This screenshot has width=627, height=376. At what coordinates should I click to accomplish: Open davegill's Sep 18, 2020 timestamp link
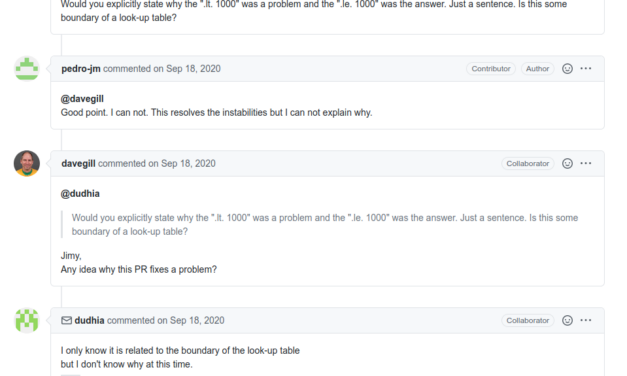tap(188, 164)
